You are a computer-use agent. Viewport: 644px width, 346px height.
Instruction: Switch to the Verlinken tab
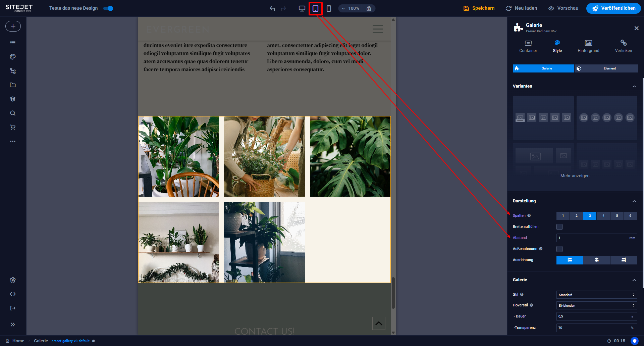(624, 46)
